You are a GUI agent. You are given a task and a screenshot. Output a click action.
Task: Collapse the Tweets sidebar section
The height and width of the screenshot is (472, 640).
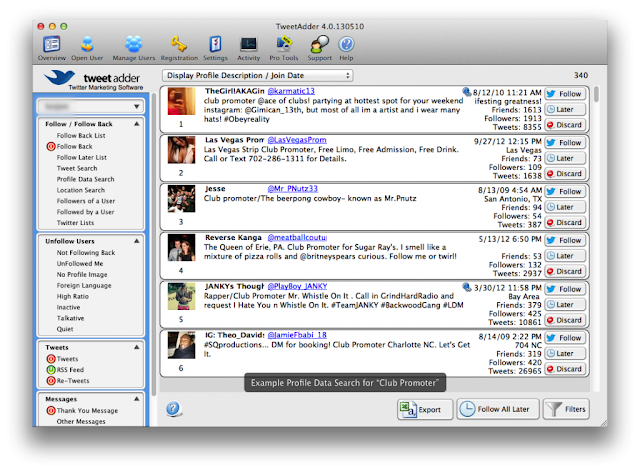click(x=137, y=347)
